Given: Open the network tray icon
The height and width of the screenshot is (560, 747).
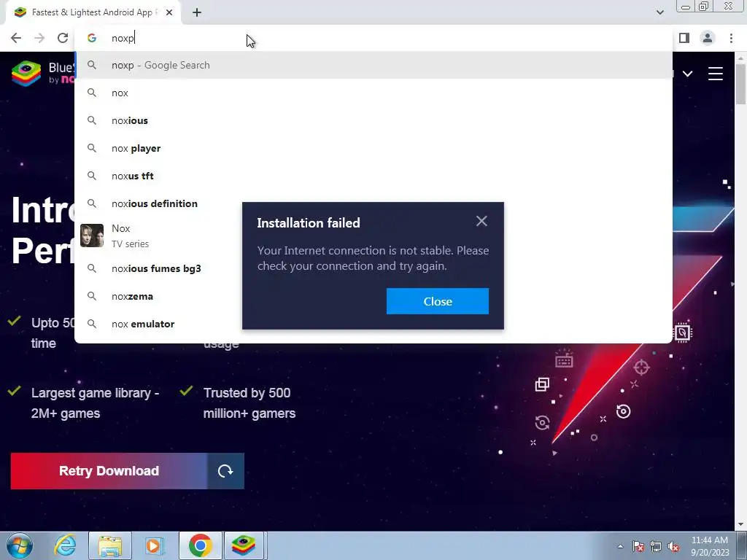Looking at the screenshot, I should (x=656, y=546).
